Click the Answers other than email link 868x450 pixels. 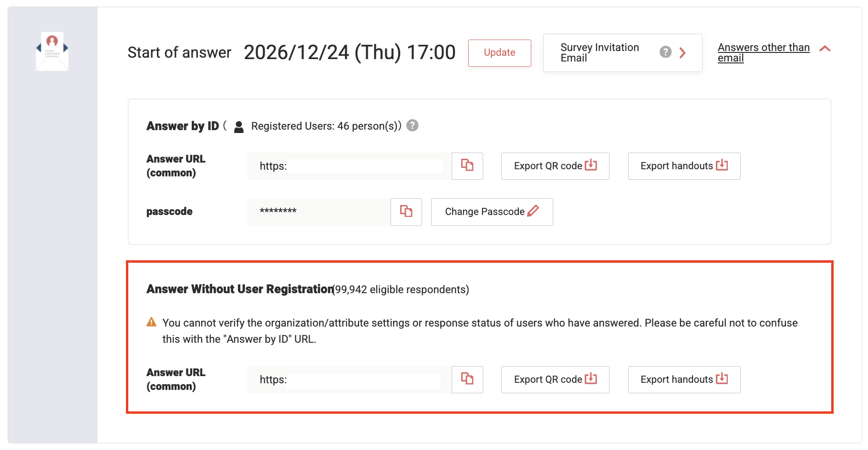763,52
